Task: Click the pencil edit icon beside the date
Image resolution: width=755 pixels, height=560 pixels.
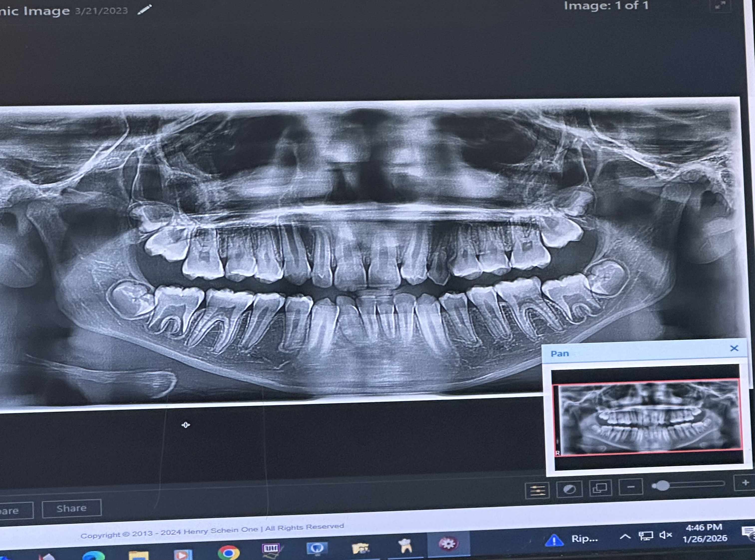Action: [145, 10]
